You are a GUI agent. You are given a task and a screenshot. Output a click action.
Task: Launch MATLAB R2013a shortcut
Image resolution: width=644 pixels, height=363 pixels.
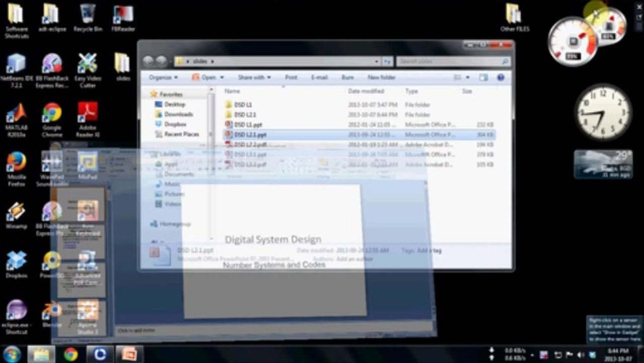pyautogui.click(x=17, y=120)
